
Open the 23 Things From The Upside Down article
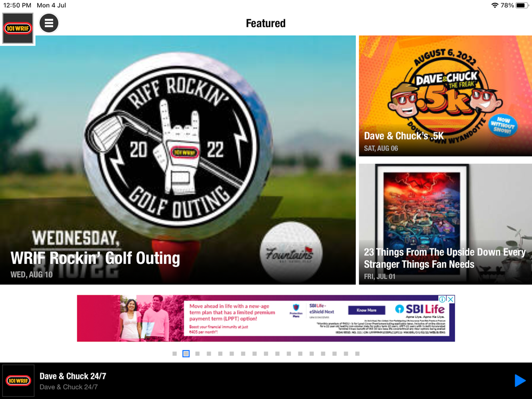pos(445,224)
